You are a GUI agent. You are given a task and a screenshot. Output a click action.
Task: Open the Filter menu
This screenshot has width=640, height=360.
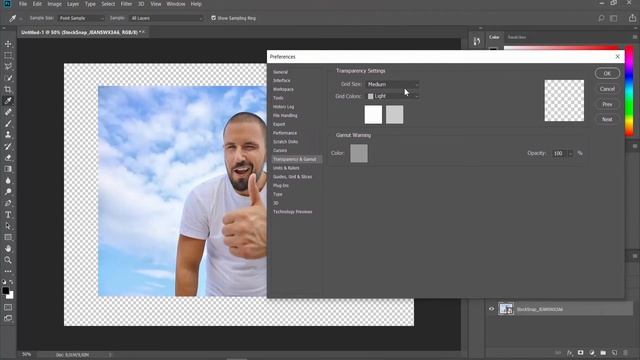click(x=126, y=4)
